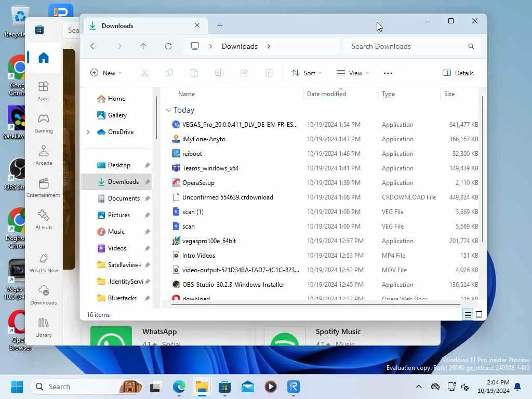Screen dimensions: 532x399
Task: Select Satellaview+ folder in navigation pane
Action: pos(116,265)
